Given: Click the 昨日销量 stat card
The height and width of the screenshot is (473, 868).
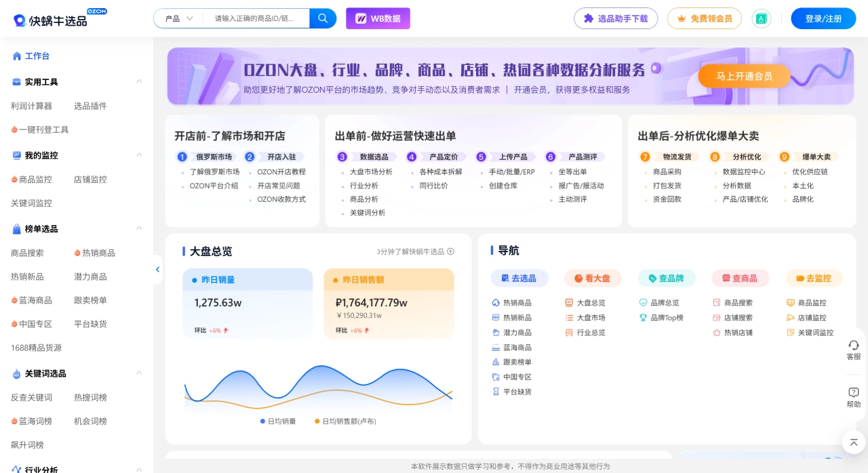Looking at the screenshot, I should 248,304.
